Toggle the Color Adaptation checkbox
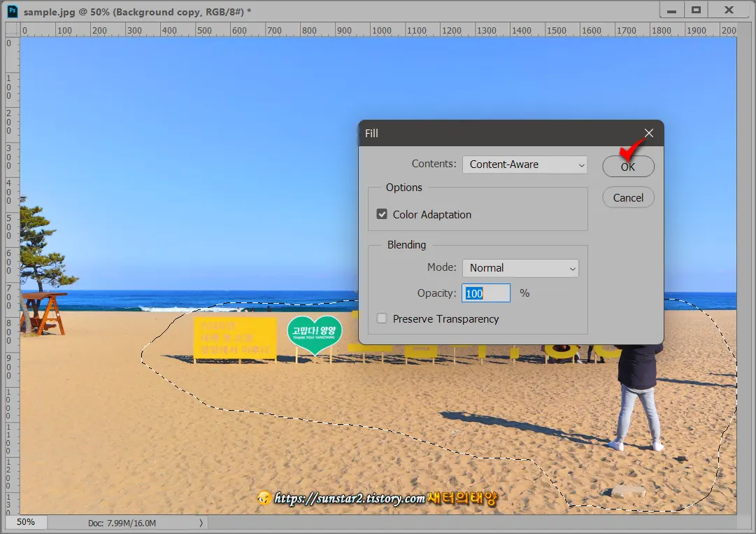This screenshot has height=534, width=756. pyautogui.click(x=382, y=214)
